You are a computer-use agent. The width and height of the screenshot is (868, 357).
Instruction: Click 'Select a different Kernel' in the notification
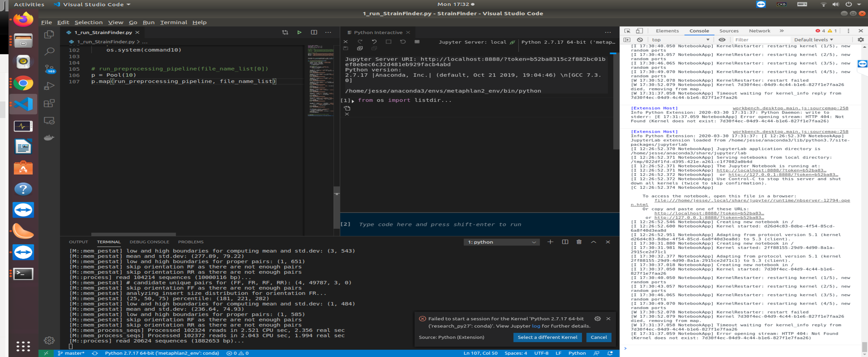(548, 337)
